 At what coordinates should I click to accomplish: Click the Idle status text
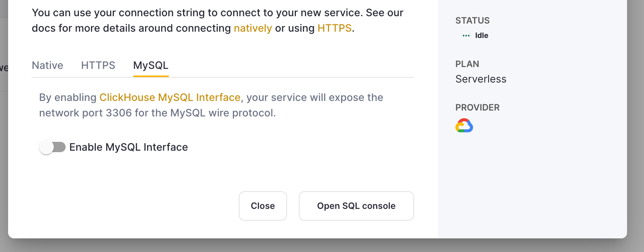[x=481, y=35]
